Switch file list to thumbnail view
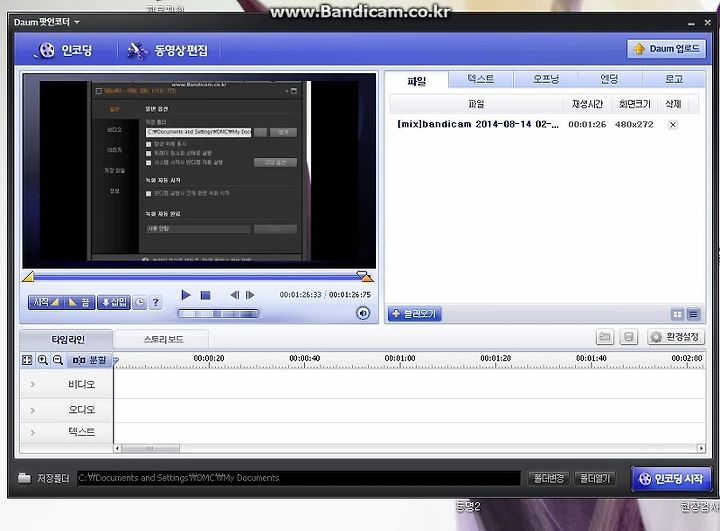The width and height of the screenshot is (720, 531). pyautogui.click(x=677, y=314)
